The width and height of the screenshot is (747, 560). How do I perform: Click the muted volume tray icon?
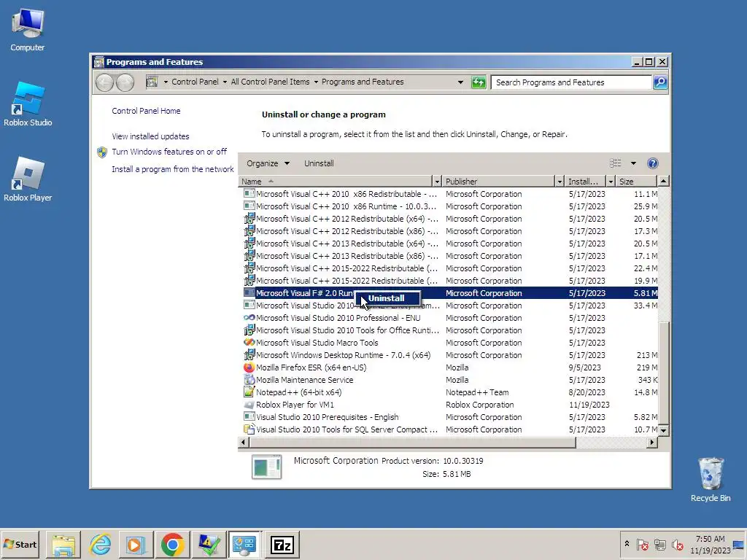678,545
